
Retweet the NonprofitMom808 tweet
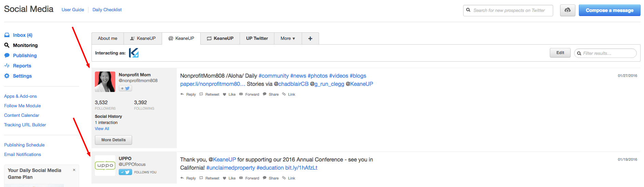point(209,94)
